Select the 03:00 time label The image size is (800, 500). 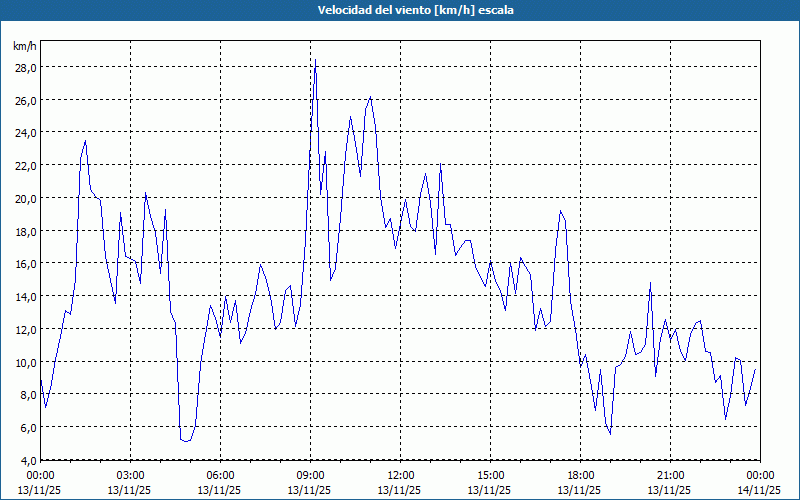pos(131,475)
